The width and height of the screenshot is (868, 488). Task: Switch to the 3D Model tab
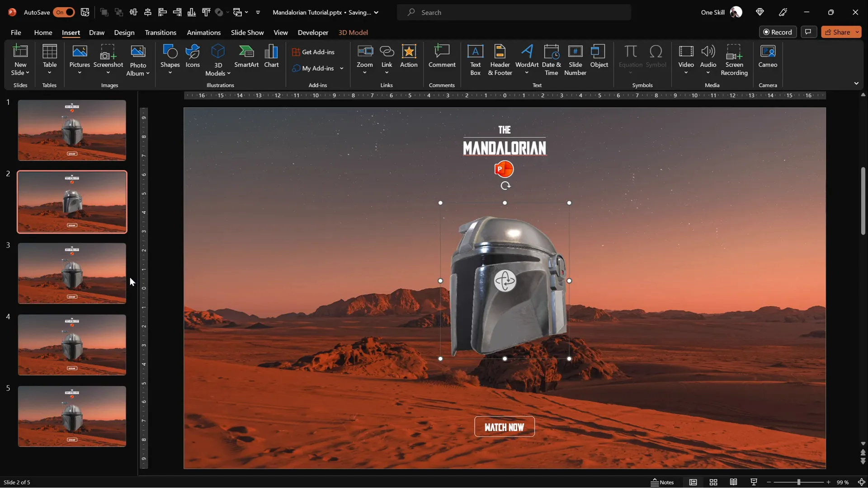tap(353, 33)
